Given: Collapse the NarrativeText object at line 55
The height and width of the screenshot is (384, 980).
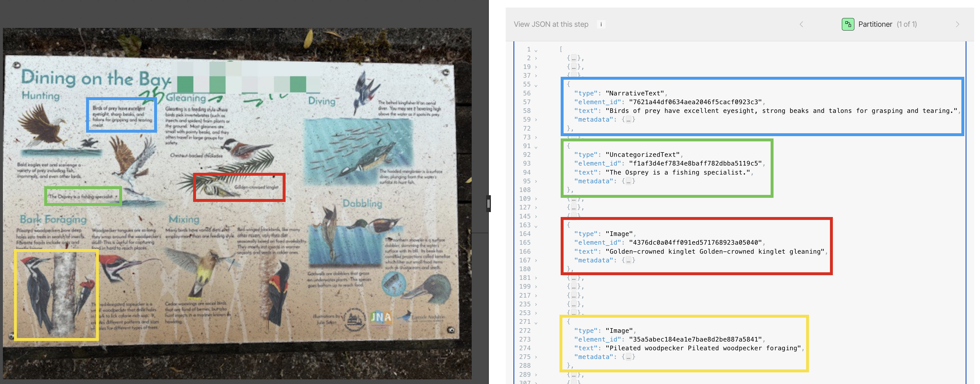Looking at the screenshot, I should pyautogui.click(x=536, y=85).
